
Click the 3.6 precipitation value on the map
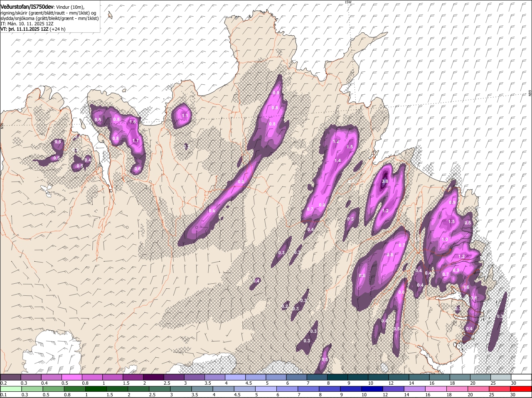(466, 287)
